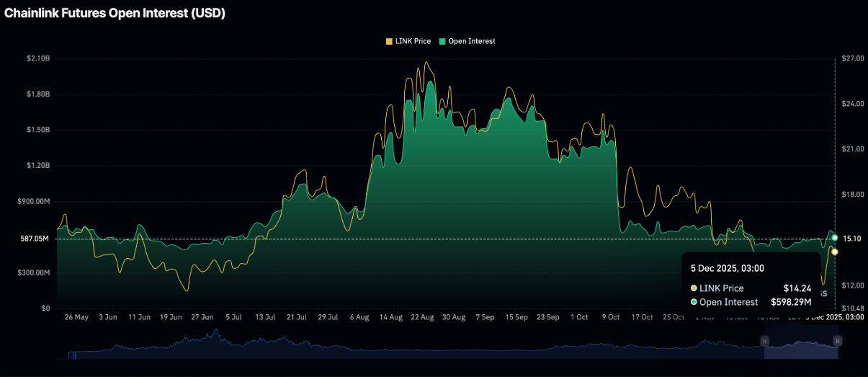Click the 26 May date axis label
Viewport: 868px width, 377px height.
76,317
